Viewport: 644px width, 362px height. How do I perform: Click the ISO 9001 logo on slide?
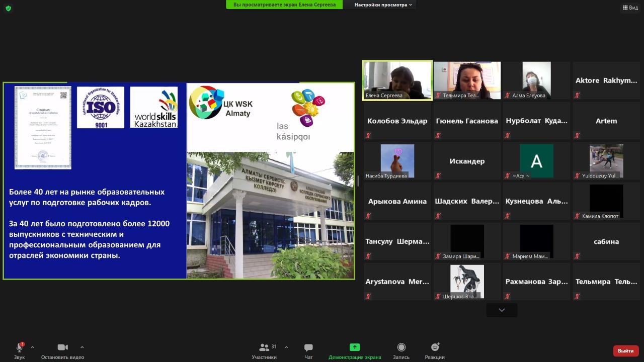click(101, 108)
